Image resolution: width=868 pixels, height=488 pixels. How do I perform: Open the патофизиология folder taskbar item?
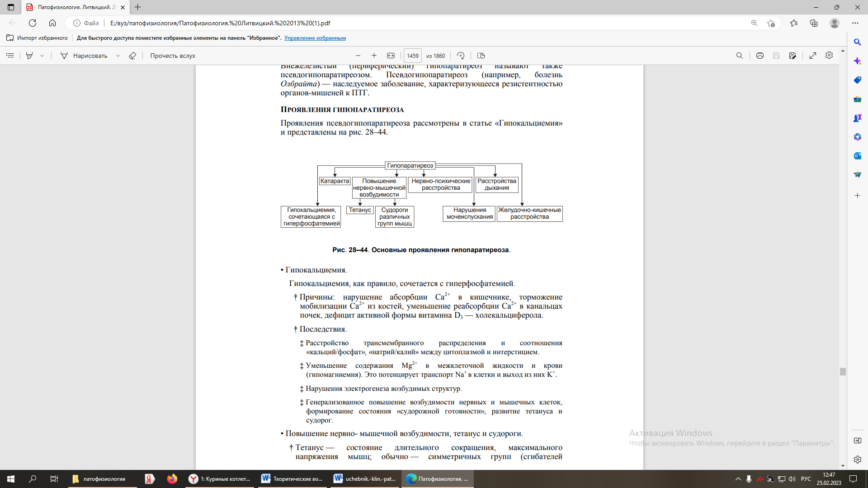[103, 479]
